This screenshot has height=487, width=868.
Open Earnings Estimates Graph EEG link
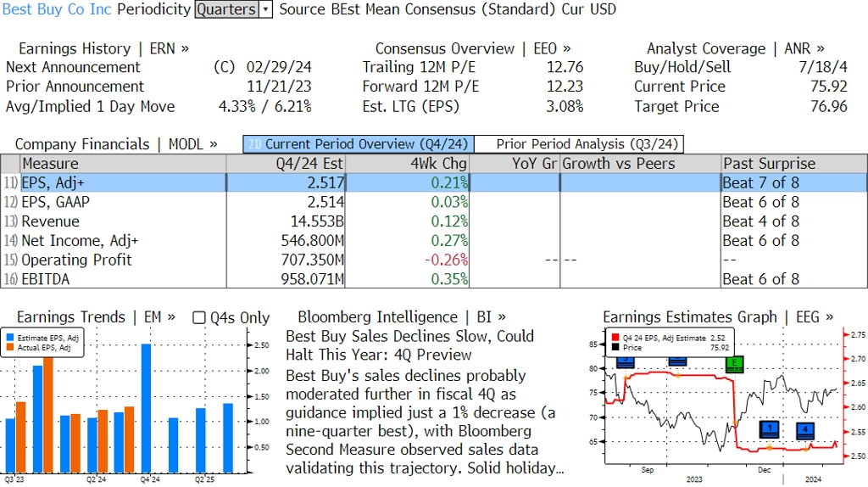point(718,317)
